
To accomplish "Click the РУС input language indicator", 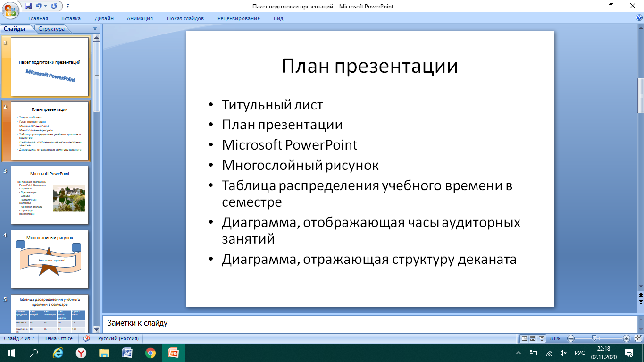I will click(x=579, y=353).
